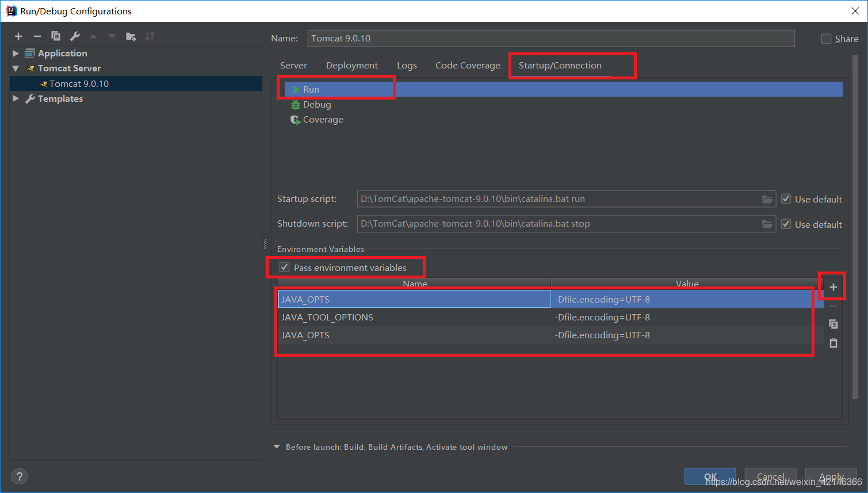The width and height of the screenshot is (868, 493).
Task: Toggle Use default for the shutdown script
Action: 786,224
